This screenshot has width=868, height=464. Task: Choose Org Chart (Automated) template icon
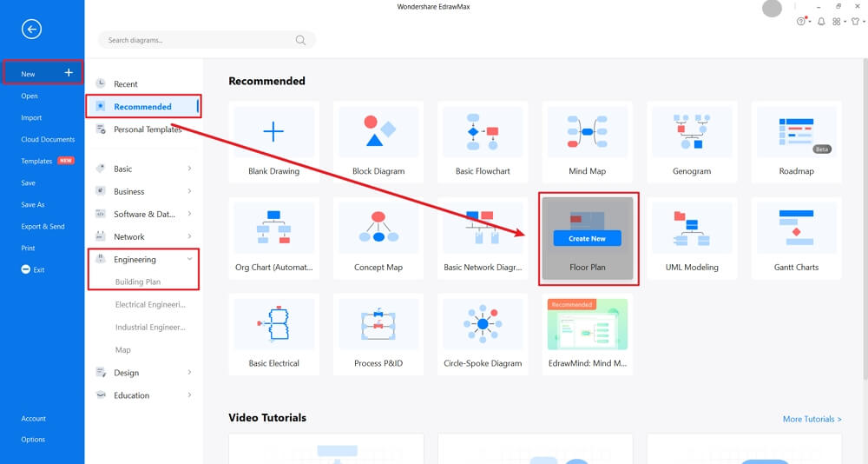tap(273, 228)
